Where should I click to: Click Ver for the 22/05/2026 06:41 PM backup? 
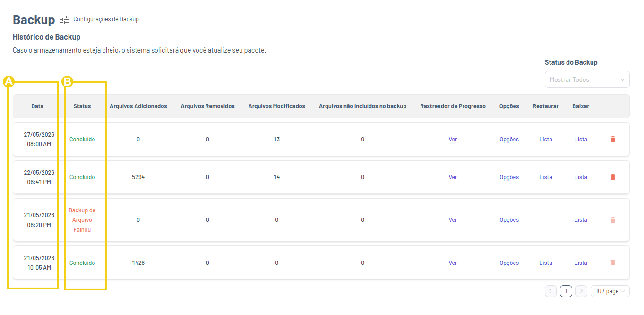point(453,177)
